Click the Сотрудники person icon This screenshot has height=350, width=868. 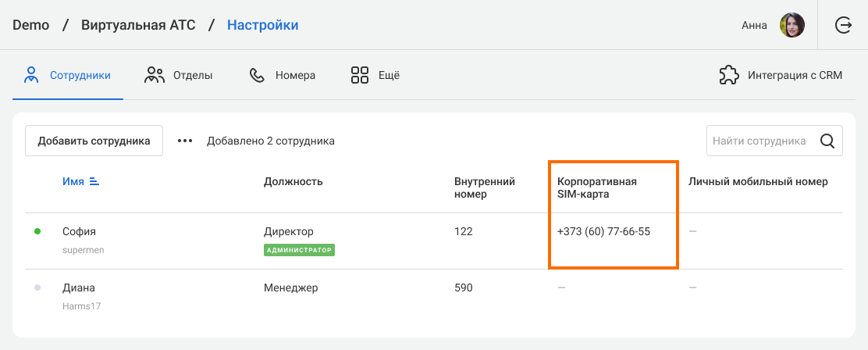point(31,75)
